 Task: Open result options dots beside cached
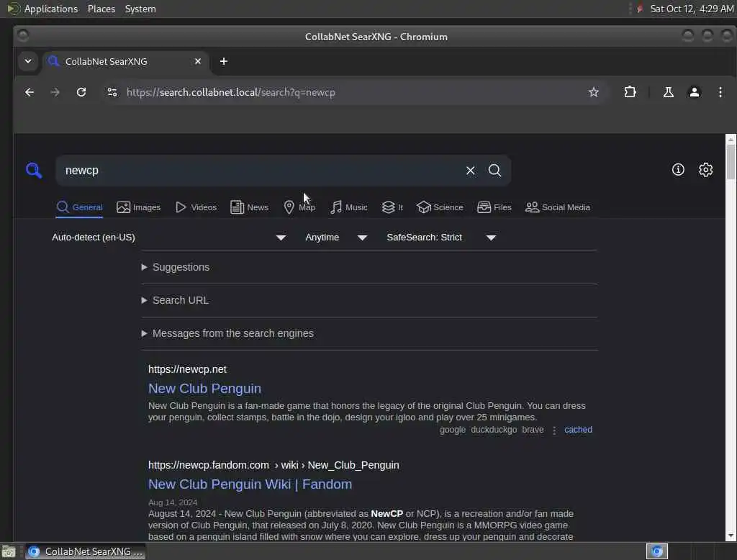coord(554,430)
